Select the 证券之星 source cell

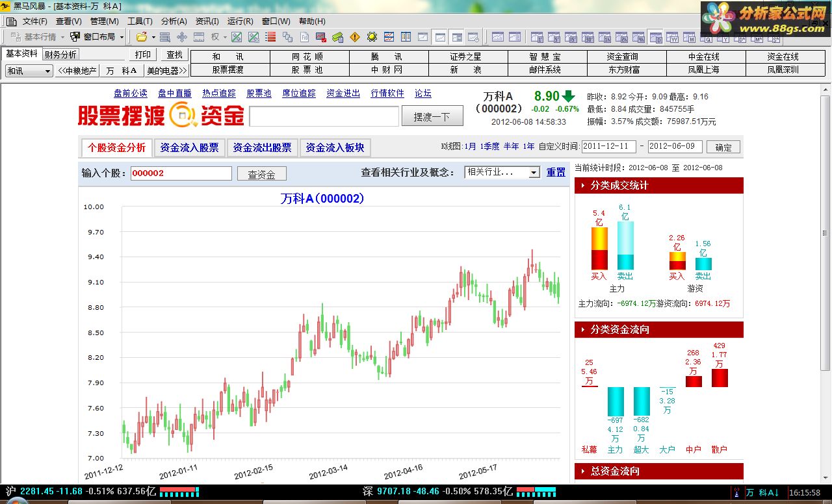[x=468, y=57]
